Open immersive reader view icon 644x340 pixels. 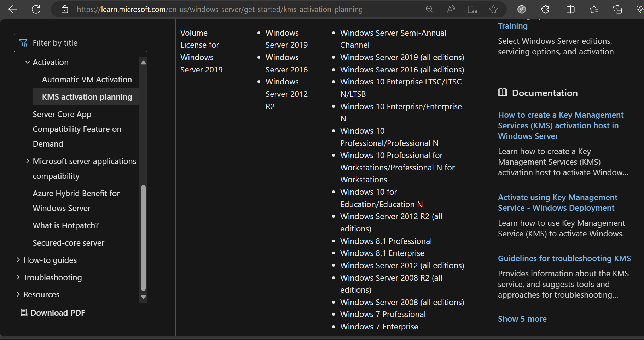(472, 10)
